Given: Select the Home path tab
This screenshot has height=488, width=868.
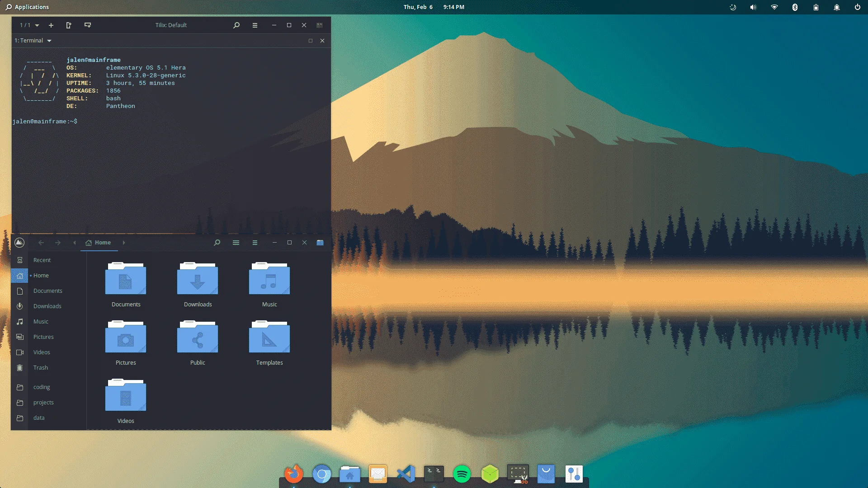Looking at the screenshot, I should [99, 243].
